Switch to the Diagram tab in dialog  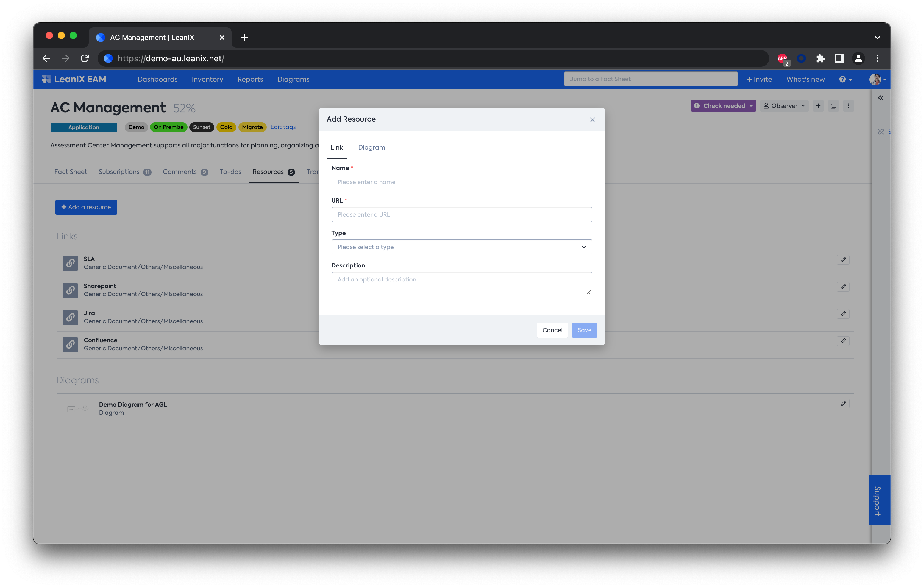click(372, 147)
